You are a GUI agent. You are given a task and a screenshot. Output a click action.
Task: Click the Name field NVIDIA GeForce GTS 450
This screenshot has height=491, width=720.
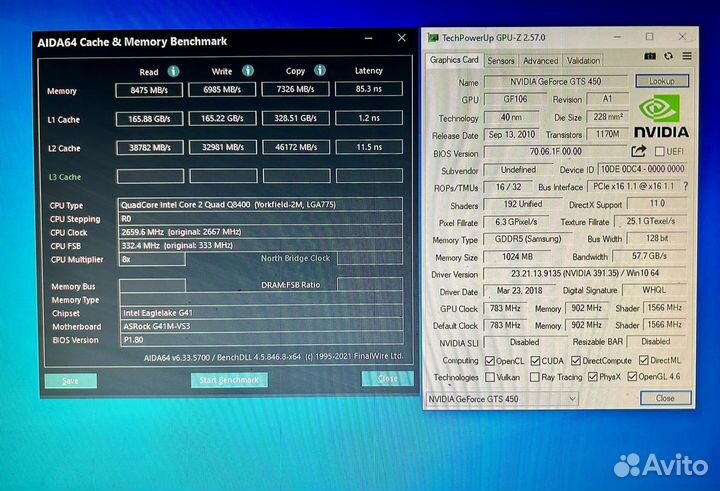click(556, 81)
